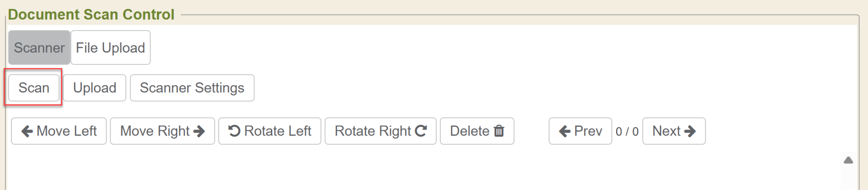Click the counter-clockwise Rotate Left icon
Viewport: 868px width, 190px height.
(x=234, y=131)
